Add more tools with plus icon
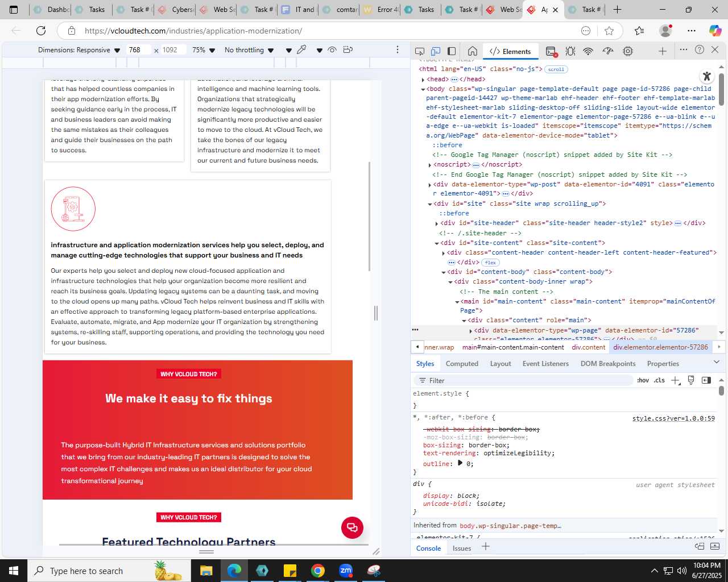 pyautogui.click(x=663, y=51)
